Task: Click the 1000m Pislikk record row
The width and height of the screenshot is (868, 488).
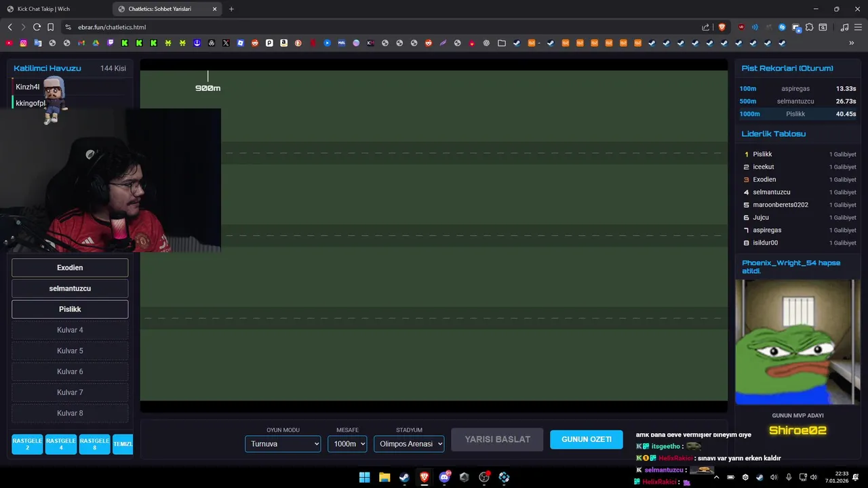Action: coord(797,114)
